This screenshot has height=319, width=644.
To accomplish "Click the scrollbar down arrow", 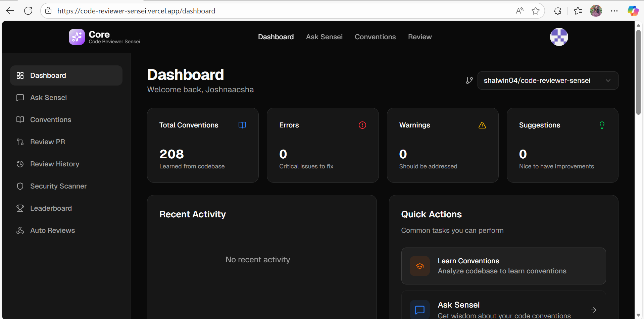I will [638, 315].
